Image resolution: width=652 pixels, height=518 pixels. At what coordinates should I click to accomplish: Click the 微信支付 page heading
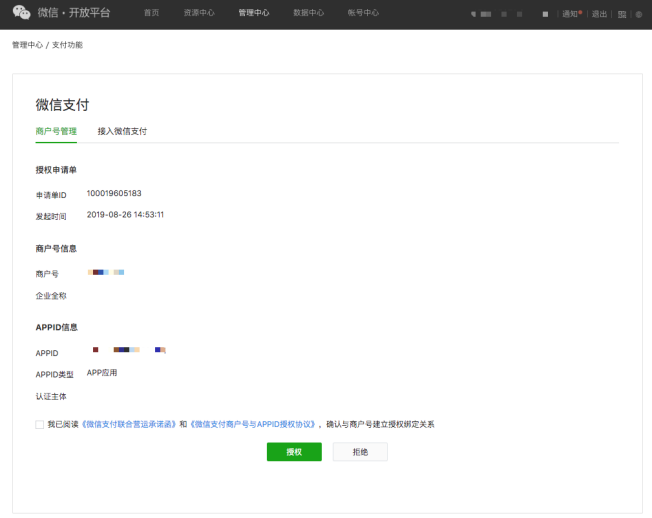pos(62,105)
